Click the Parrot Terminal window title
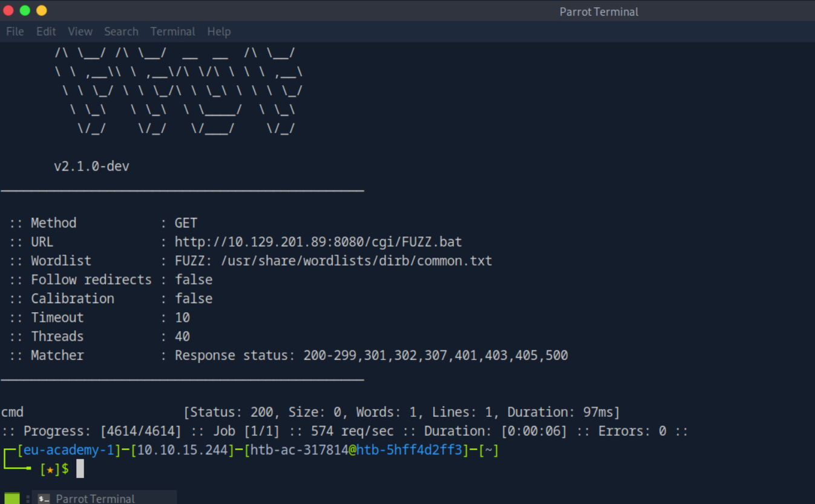Screen dimensions: 815x504 pyautogui.click(x=598, y=11)
